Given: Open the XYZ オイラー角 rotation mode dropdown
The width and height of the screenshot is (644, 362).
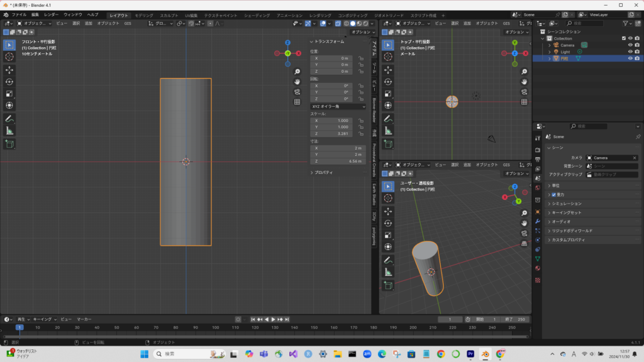Looking at the screenshot, I should pyautogui.click(x=338, y=107).
